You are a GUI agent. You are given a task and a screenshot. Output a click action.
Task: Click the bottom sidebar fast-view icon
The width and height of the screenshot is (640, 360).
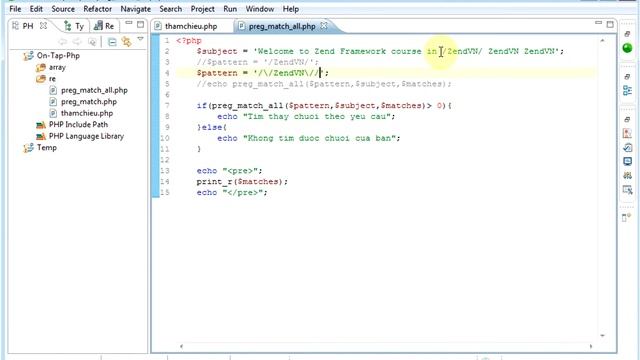coord(627,218)
